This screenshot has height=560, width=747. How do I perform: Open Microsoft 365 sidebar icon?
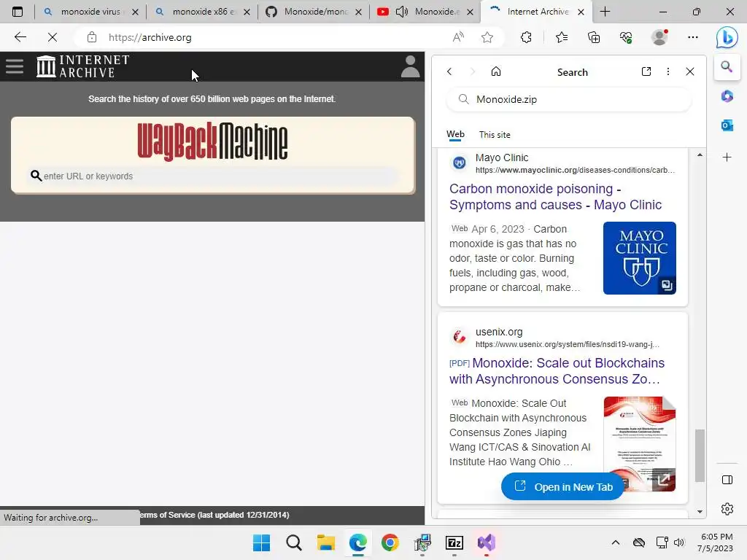click(727, 96)
